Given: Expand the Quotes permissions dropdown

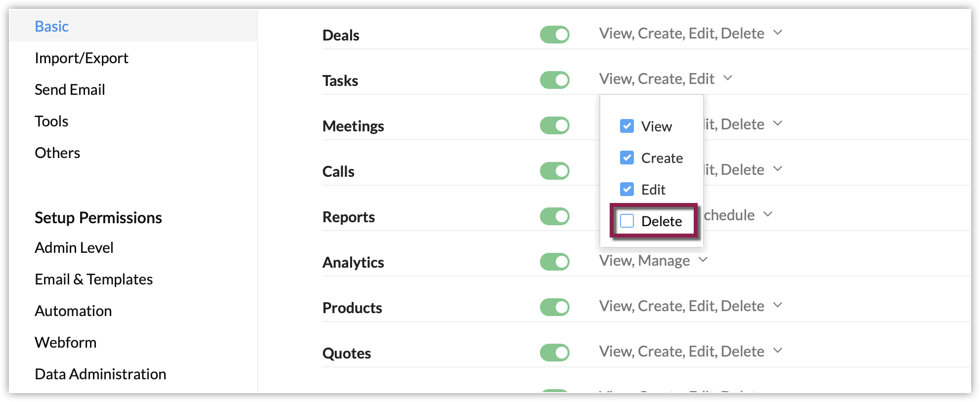Looking at the screenshot, I should click(778, 351).
